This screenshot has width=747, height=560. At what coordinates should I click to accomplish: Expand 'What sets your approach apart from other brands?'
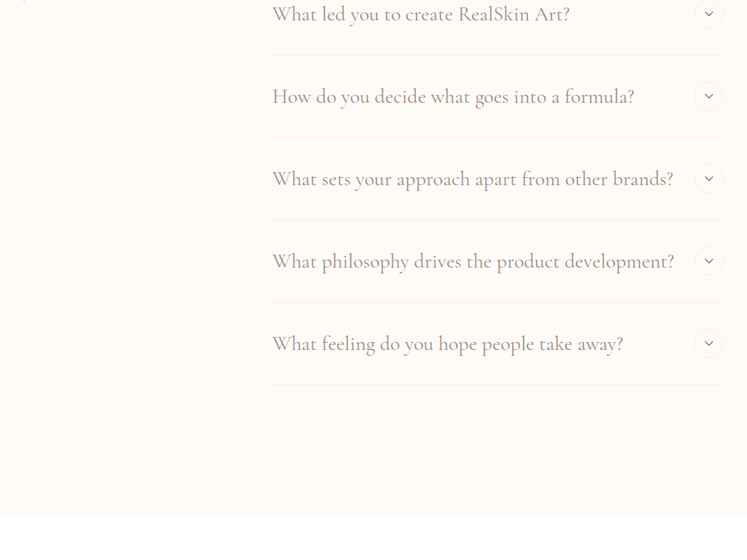473,179
